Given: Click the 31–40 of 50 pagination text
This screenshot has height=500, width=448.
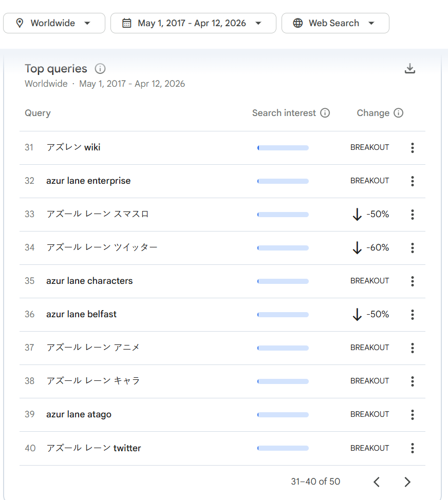Looking at the screenshot, I should point(315,482).
